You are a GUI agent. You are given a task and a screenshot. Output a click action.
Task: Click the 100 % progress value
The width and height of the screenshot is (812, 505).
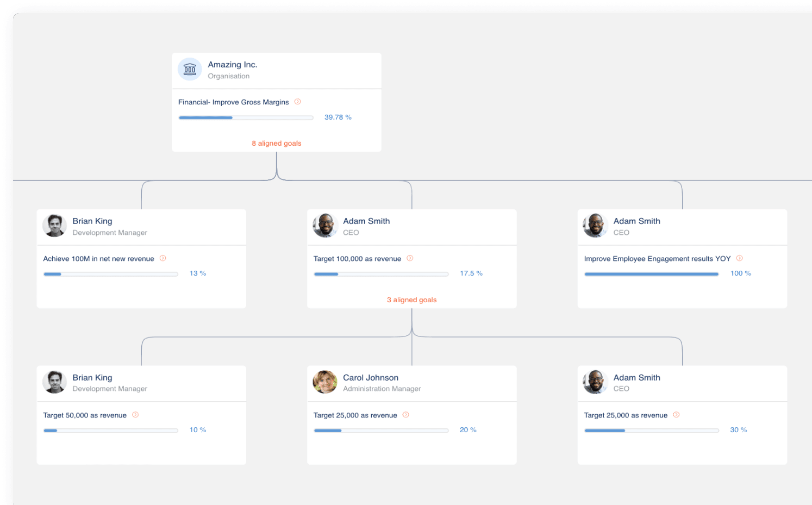click(741, 273)
